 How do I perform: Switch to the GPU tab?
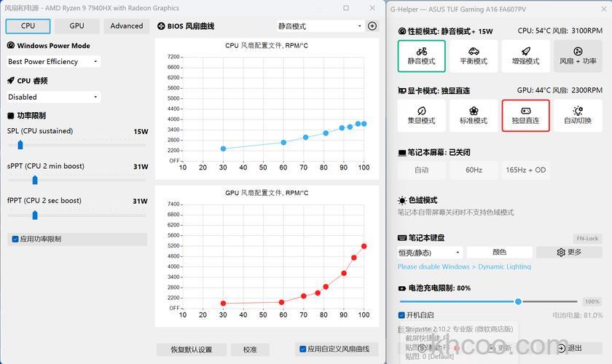[x=76, y=25]
